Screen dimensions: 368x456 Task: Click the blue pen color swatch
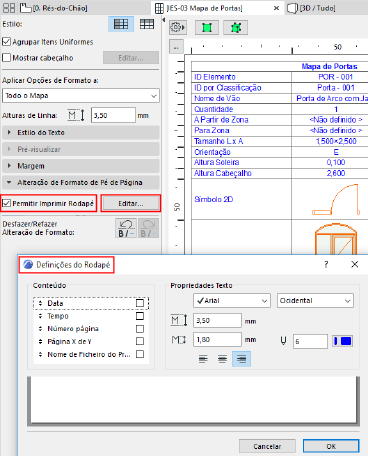(342, 341)
